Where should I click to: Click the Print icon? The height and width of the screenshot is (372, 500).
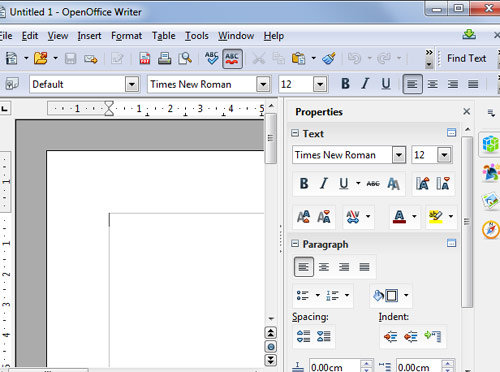pyautogui.click(x=165, y=59)
